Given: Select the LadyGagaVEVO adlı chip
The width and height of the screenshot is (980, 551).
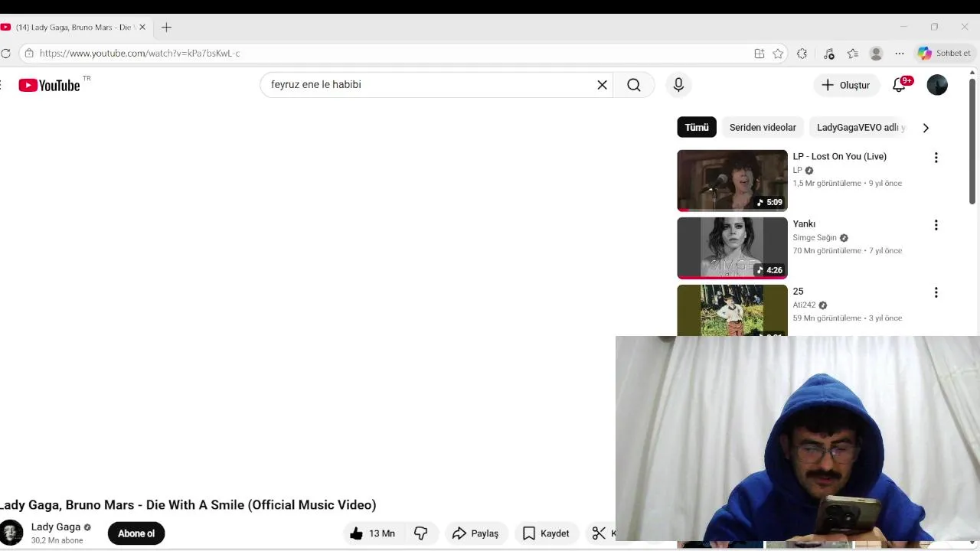Looking at the screenshot, I should (x=861, y=128).
